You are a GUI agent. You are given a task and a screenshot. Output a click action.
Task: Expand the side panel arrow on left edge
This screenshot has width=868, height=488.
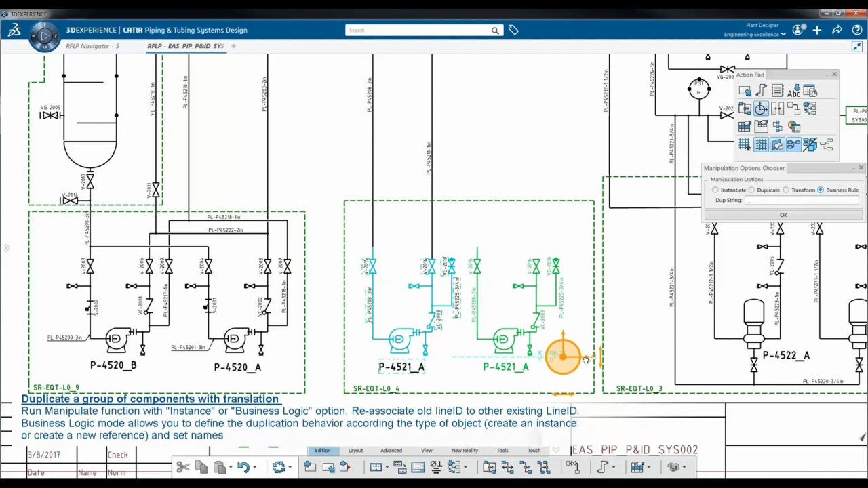[x=7, y=248]
